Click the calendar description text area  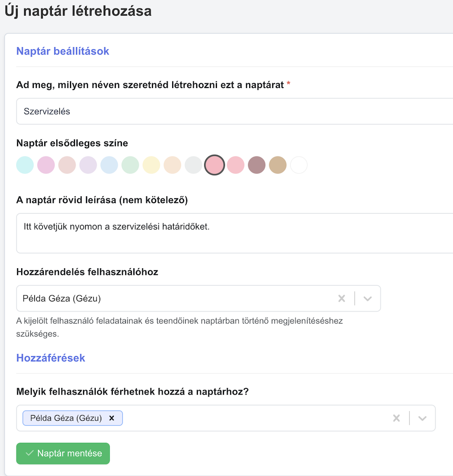point(235,233)
